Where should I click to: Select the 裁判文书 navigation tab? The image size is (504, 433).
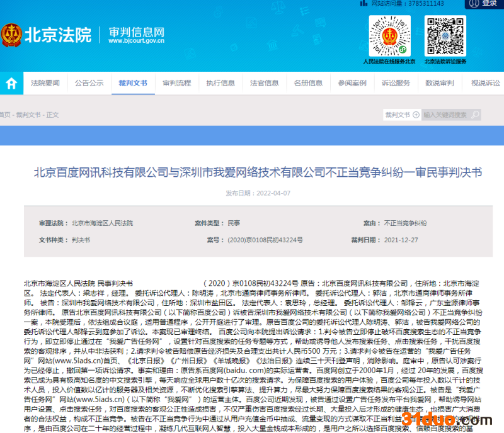[x=132, y=83]
